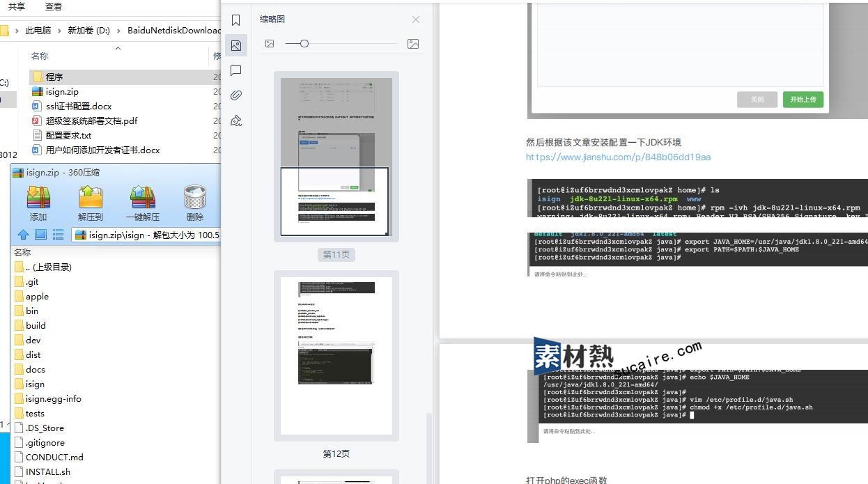
Task: Toggle the thumbnails panel icon in the PDF sidebar
Action: tap(236, 46)
